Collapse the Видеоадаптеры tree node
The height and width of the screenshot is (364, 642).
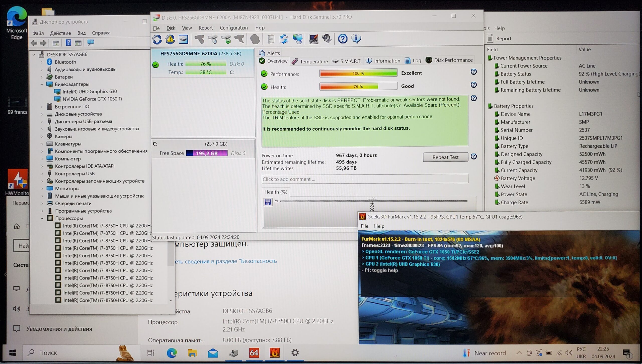[42, 84]
